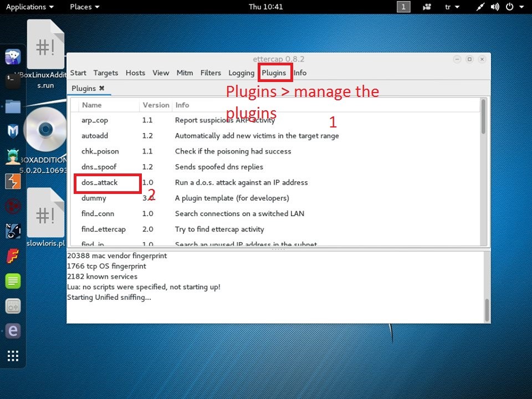Launch Faraday red F dock icon

13,256
